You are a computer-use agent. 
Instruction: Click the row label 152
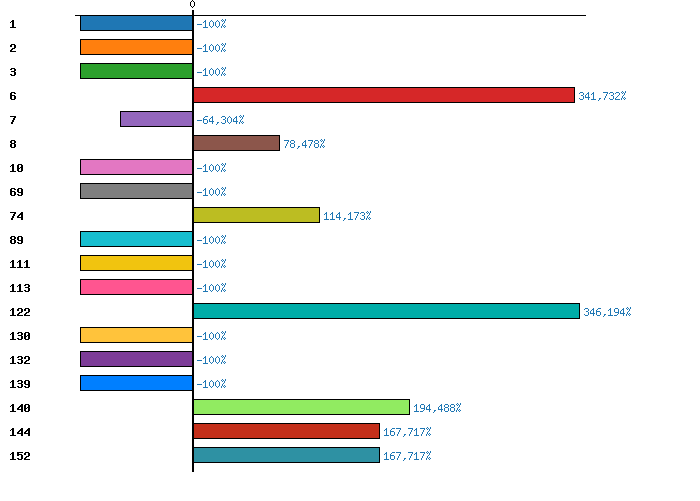tap(20, 456)
